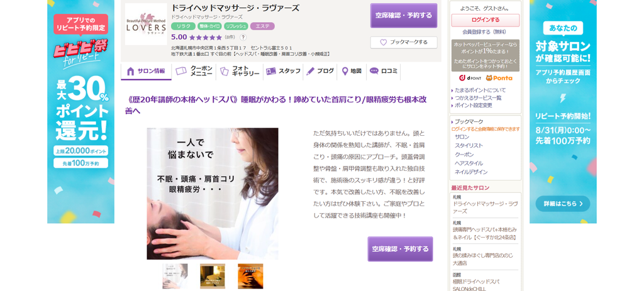Screen dimensions: 644x291
Task: Open the クーポンメニュー tab
Action: pos(194,72)
